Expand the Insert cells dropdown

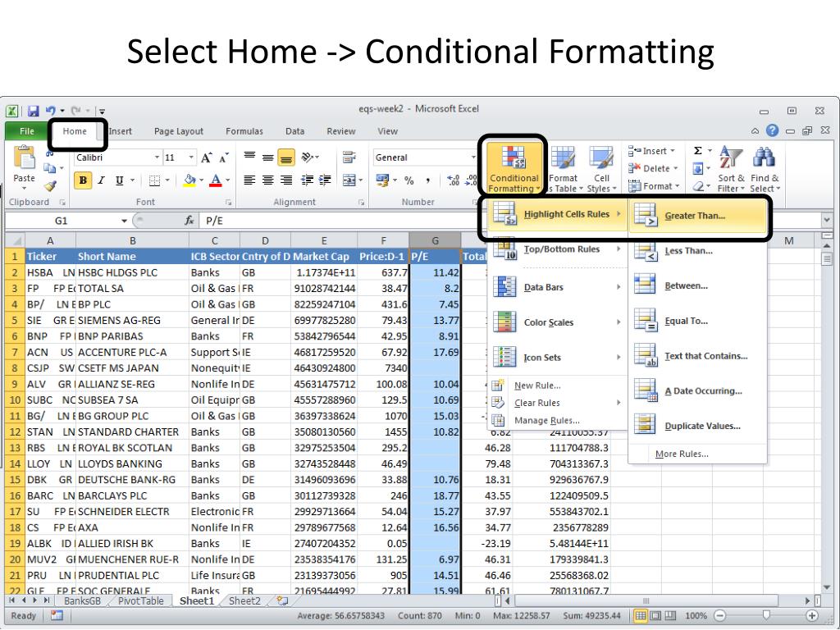673,151
